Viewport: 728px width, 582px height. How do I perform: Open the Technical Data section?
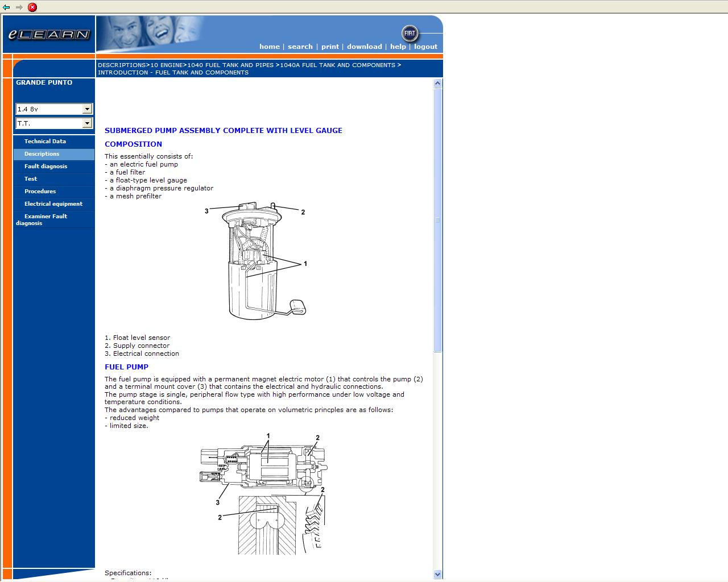[x=45, y=142]
